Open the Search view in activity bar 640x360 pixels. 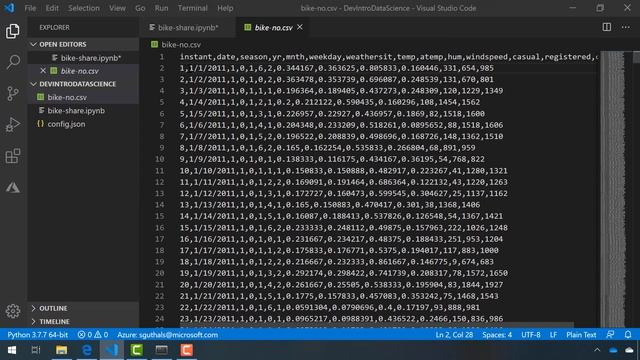(13, 62)
